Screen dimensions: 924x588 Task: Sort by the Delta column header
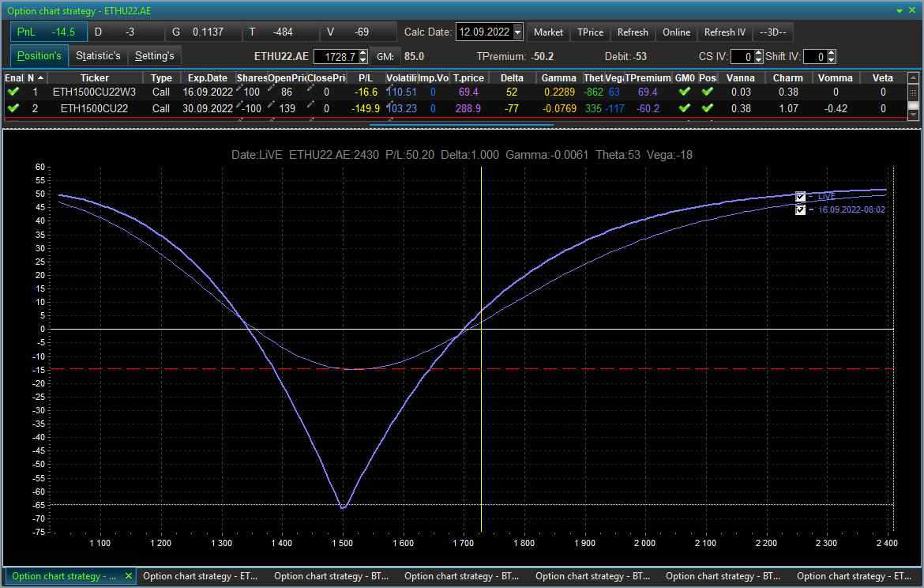click(x=512, y=78)
